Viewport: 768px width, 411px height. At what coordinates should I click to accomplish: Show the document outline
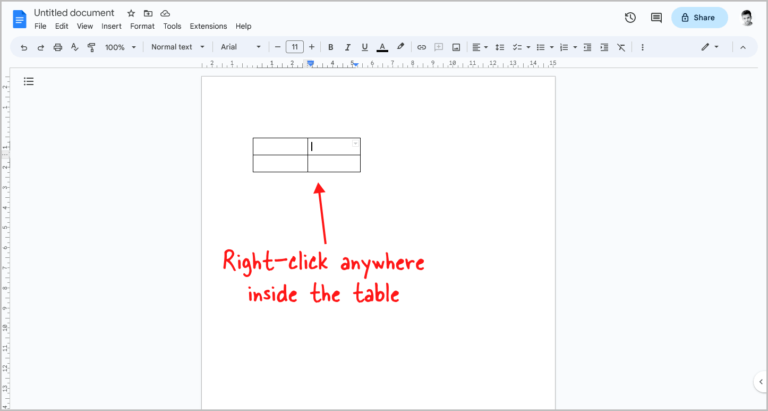click(29, 81)
